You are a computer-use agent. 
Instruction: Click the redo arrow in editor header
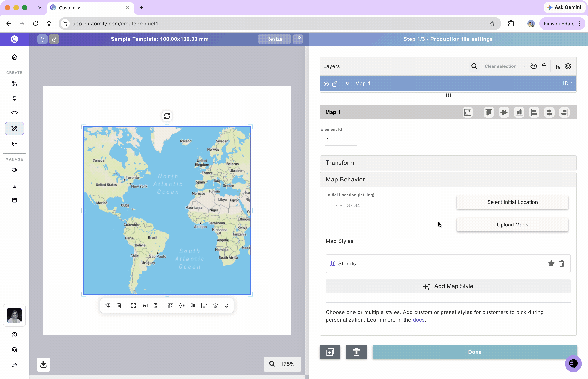tap(54, 39)
